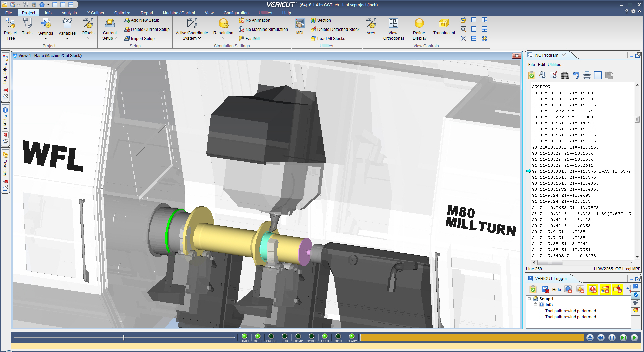Expand the Active Coordinate System dropdown
The height and width of the screenshot is (352, 644).
[192, 36]
